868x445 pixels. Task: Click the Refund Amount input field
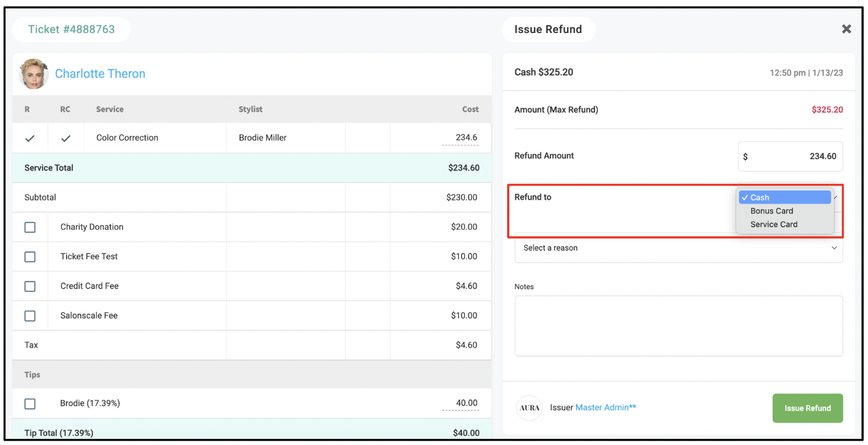point(790,156)
